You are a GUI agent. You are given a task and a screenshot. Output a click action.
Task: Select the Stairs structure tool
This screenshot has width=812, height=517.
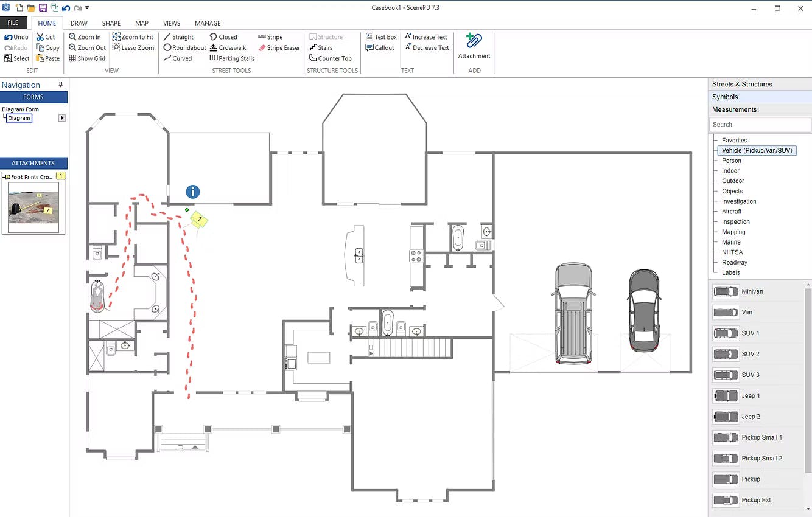pos(321,47)
